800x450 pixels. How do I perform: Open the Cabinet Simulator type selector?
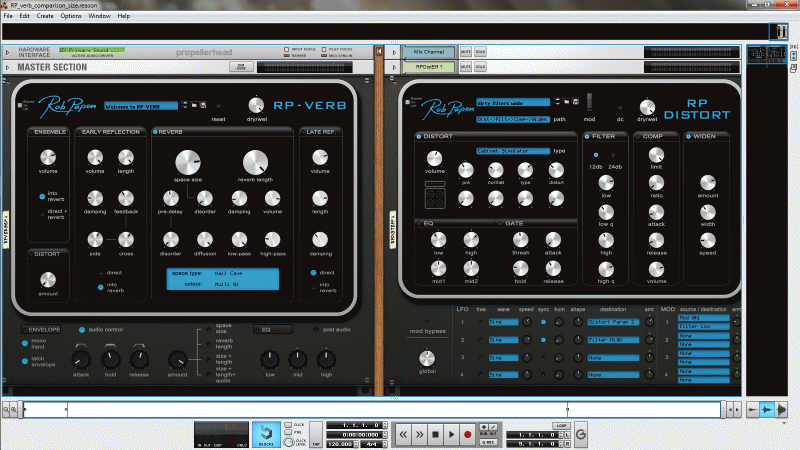coord(513,151)
